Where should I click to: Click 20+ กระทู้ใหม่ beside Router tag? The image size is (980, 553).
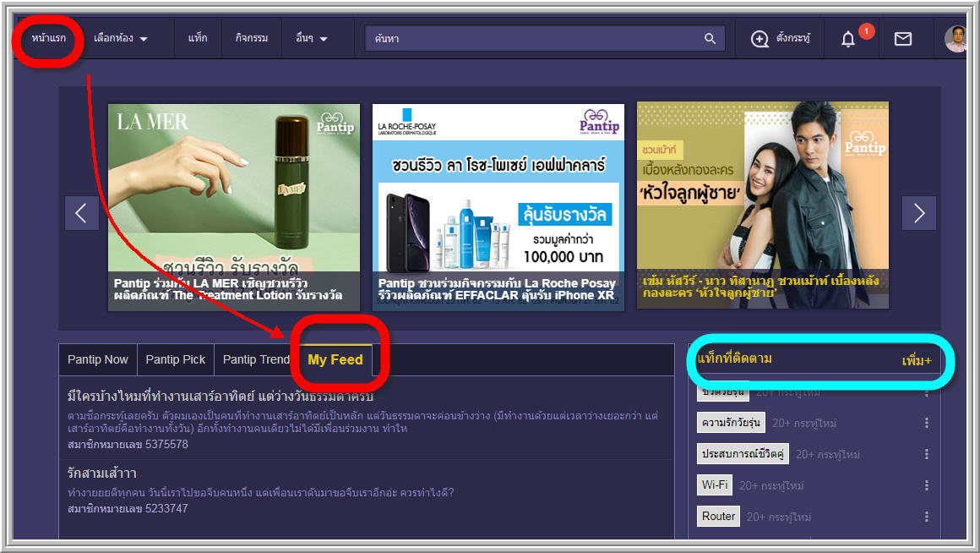coord(779,517)
